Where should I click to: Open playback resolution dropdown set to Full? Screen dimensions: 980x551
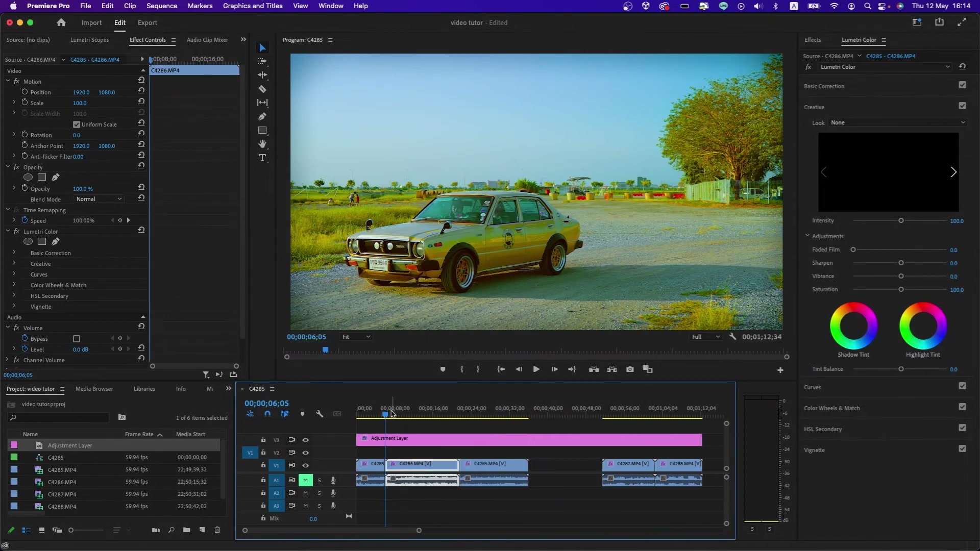[x=705, y=337]
